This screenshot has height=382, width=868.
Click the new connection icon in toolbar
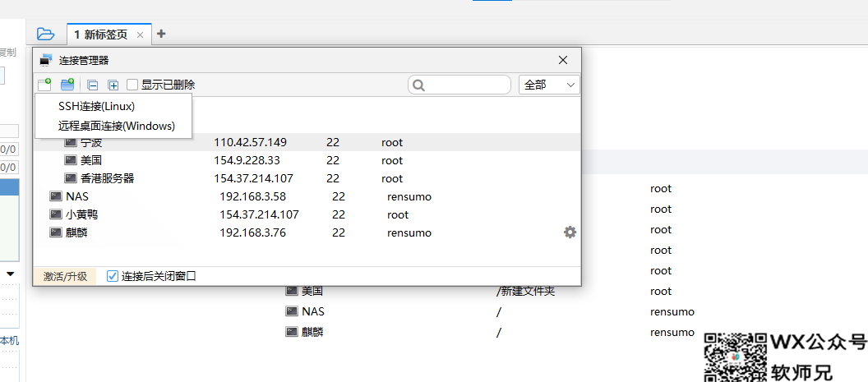pos(44,85)
